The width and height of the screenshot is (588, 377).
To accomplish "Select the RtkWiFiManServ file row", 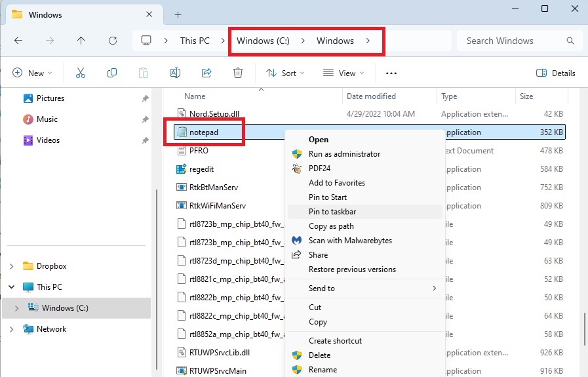I will [369, 206].
